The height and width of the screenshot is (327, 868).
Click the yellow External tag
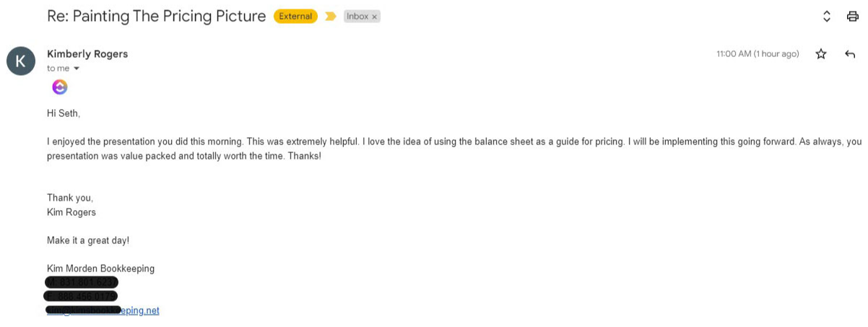pos(295,17)
